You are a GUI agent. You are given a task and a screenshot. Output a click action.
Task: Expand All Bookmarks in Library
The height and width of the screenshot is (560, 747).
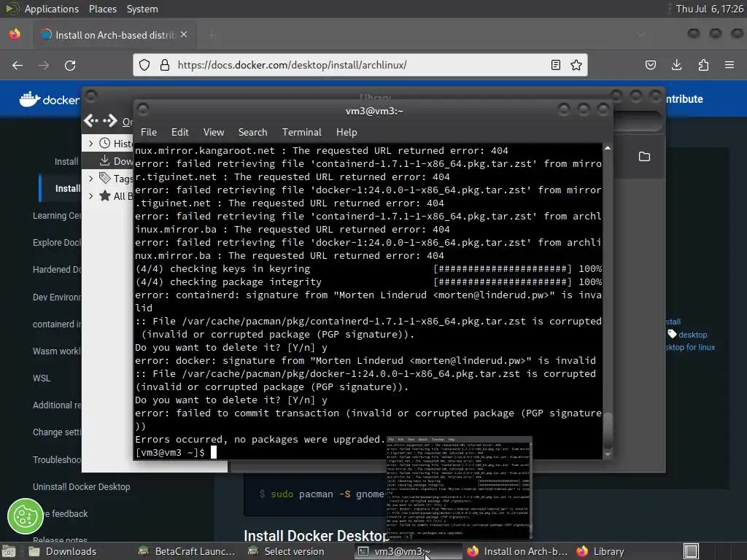91,195
